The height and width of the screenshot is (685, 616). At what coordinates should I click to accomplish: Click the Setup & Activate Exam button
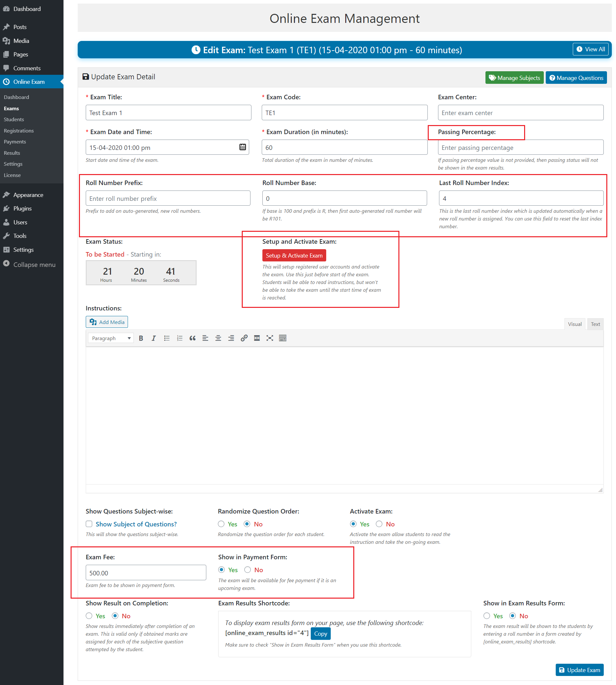[x=294, y=255]
